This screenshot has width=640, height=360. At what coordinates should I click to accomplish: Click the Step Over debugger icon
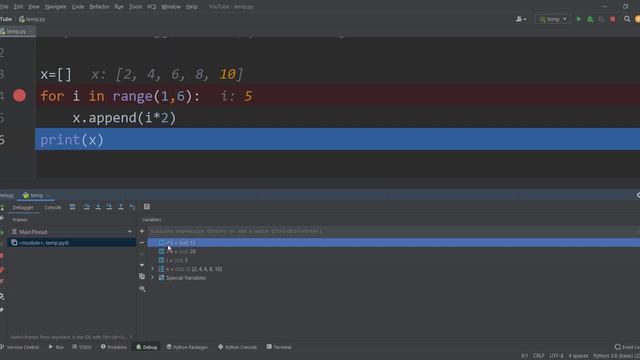[x=86, y=207]
